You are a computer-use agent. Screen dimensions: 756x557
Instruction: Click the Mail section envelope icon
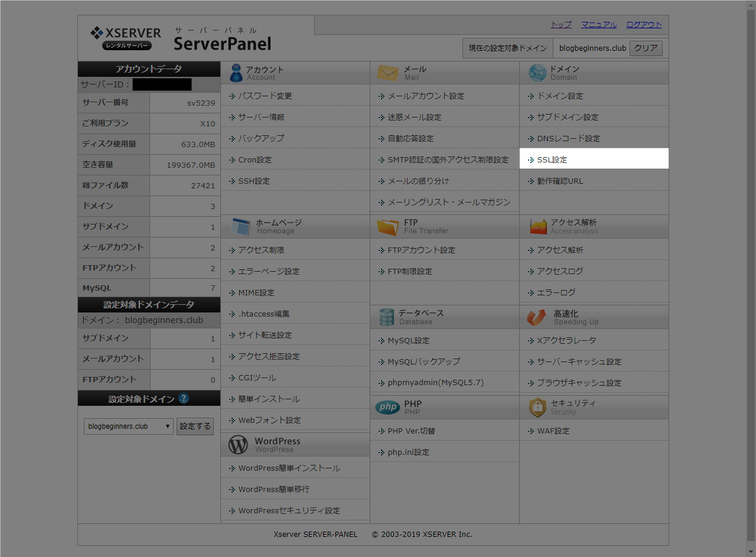[388, 73]
